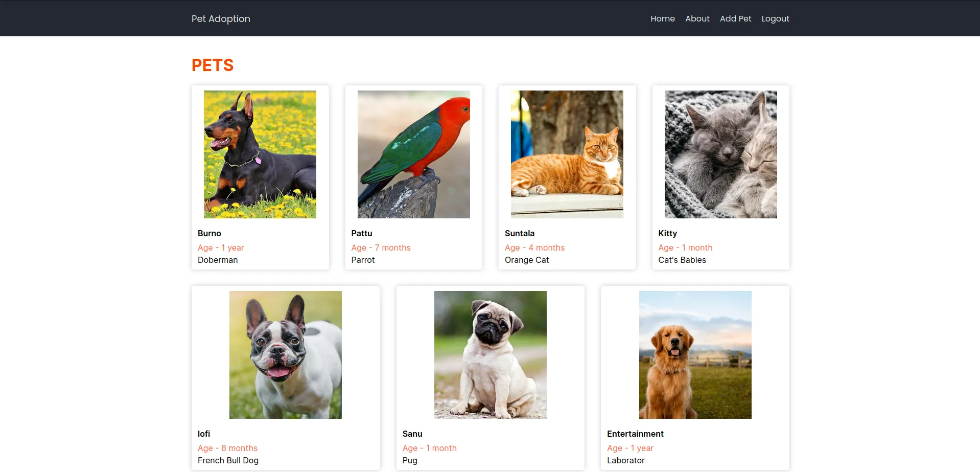
Task: Select the Sanu card title
Action: [412, 434]
